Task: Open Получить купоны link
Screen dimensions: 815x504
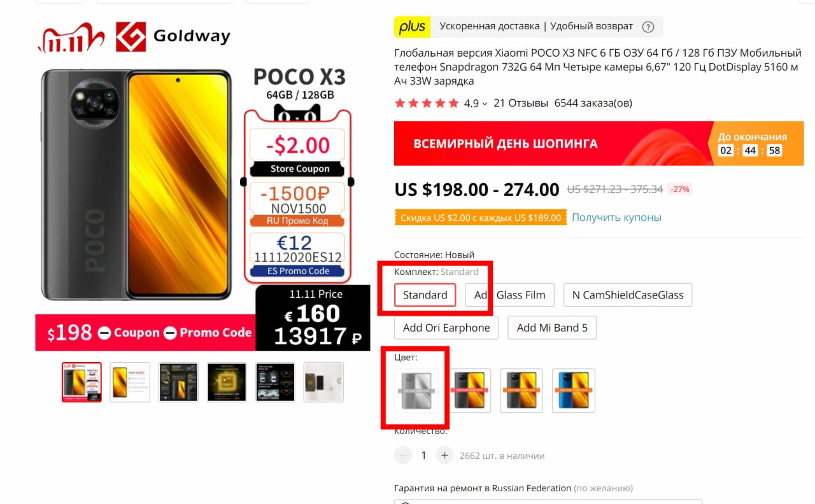Action: [x=616, y=218]
